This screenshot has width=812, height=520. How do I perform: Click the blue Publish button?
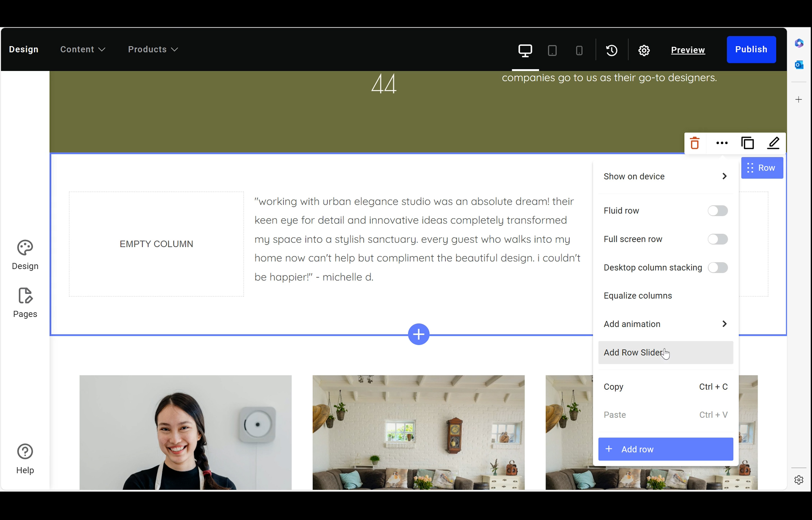tap(751, 49)
